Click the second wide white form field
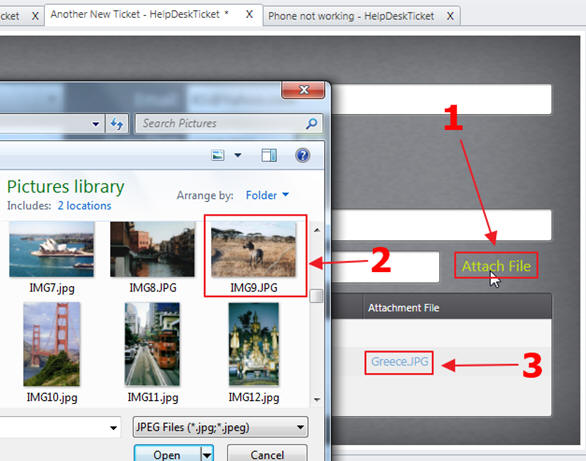Viewport: 586px width, 461px height. point(442,225)
